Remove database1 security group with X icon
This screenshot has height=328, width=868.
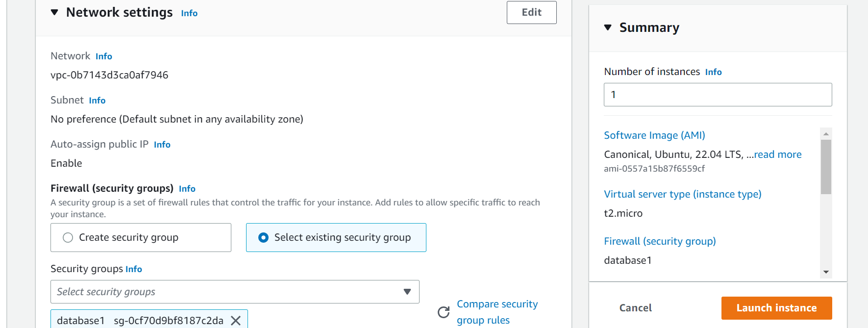236,321
